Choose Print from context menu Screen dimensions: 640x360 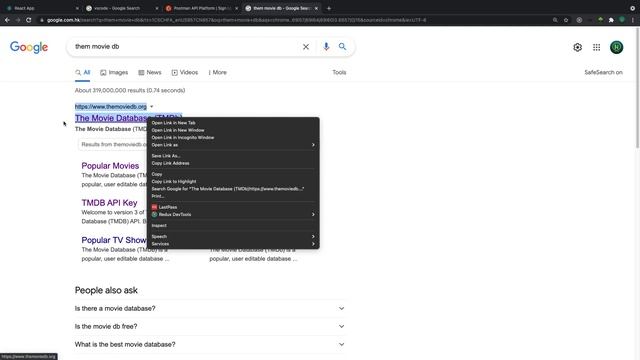pyautogui.click(x=233, y=196)
